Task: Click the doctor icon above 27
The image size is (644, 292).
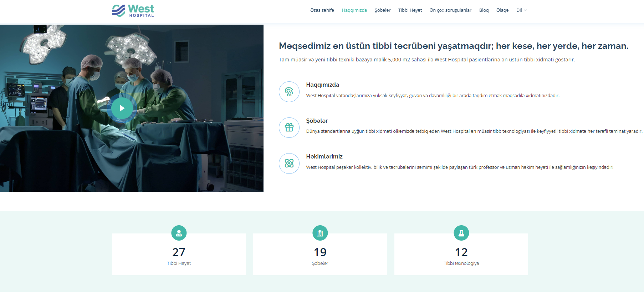Action: [x=179, y=233]
